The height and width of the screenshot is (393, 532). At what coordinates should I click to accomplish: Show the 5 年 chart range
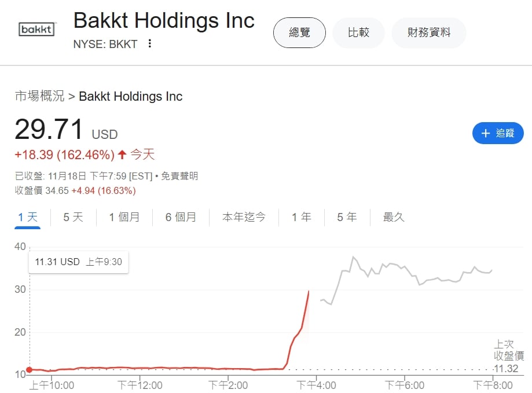(347, 217)
